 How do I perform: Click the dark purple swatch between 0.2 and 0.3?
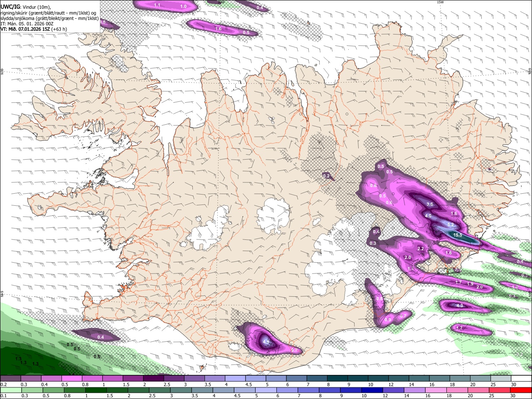point(11,379)
